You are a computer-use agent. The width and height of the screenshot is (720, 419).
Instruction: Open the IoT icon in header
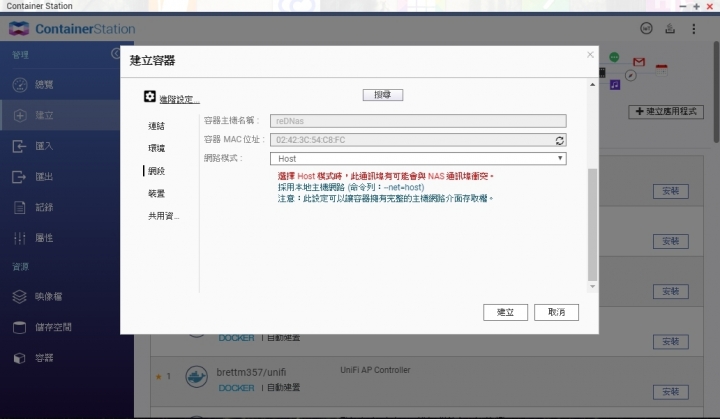pos(646,28)
